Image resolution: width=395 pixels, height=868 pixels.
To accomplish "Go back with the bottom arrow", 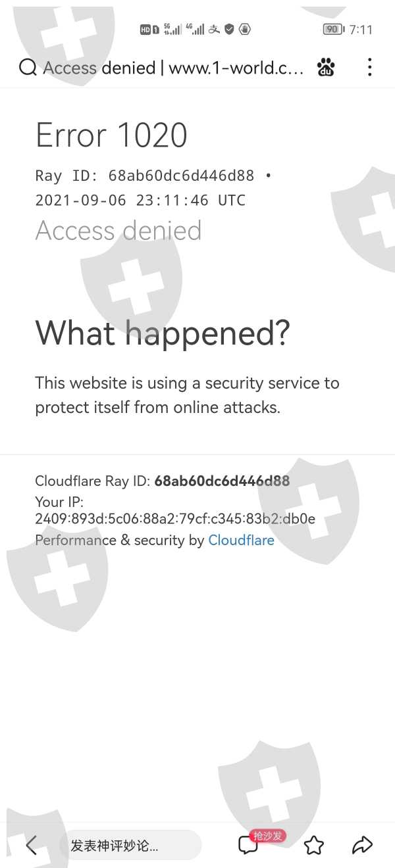I will [x=31, y=845].
